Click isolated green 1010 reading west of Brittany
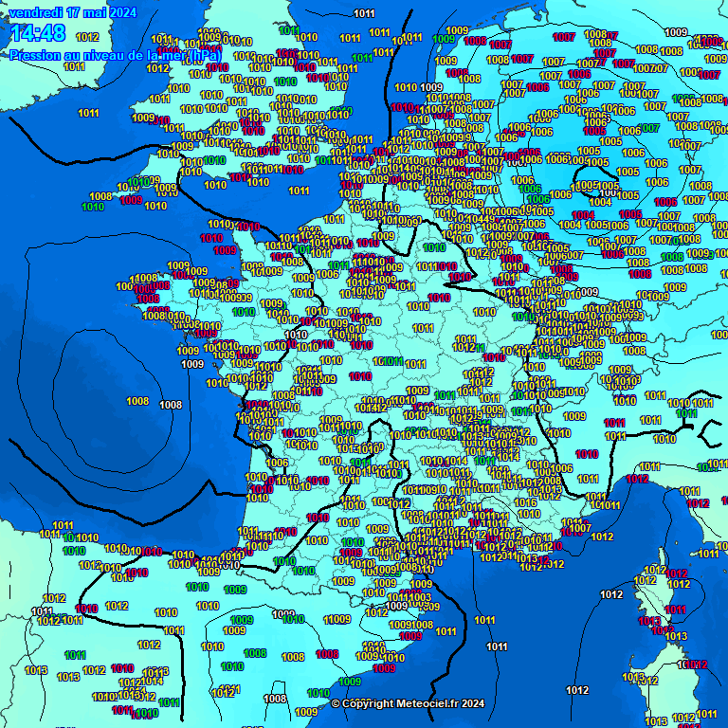The height and width of the screenshot is (728, 728). tap(93, 207)
